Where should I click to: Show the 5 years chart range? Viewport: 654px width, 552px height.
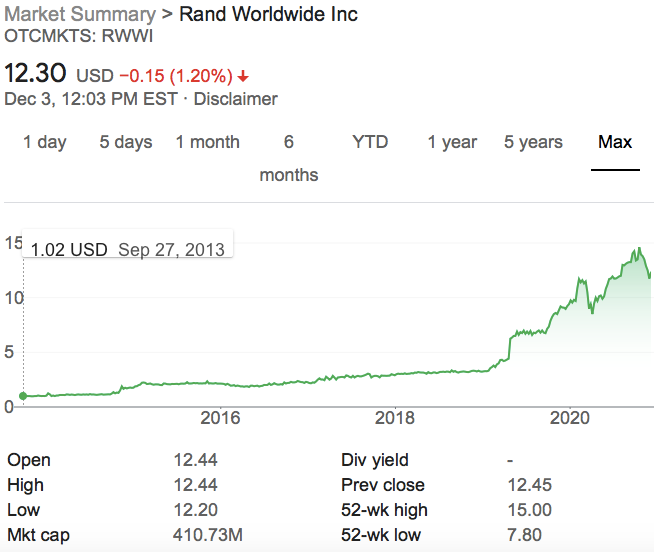533,142
